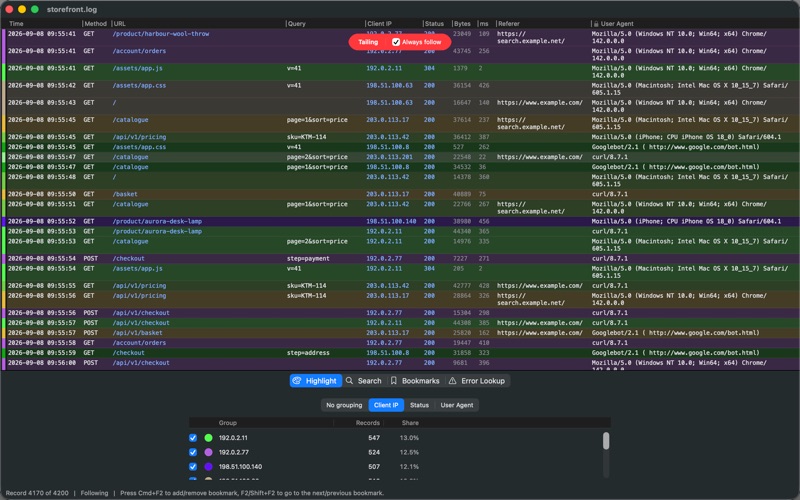The width and height of the screenshot is (800, 500).
Task: Select the 2026-09-08 09:55:50 timestamp cell
Action: tap(42, 194)
